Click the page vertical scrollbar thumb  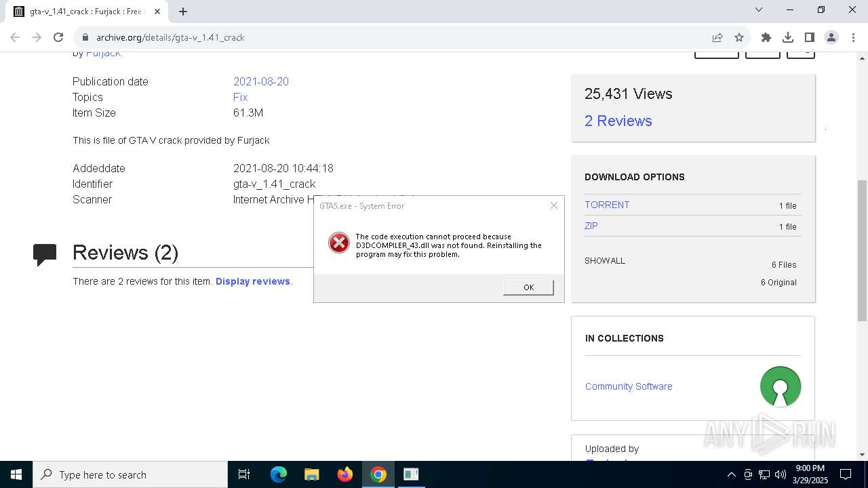pos(862,251)
